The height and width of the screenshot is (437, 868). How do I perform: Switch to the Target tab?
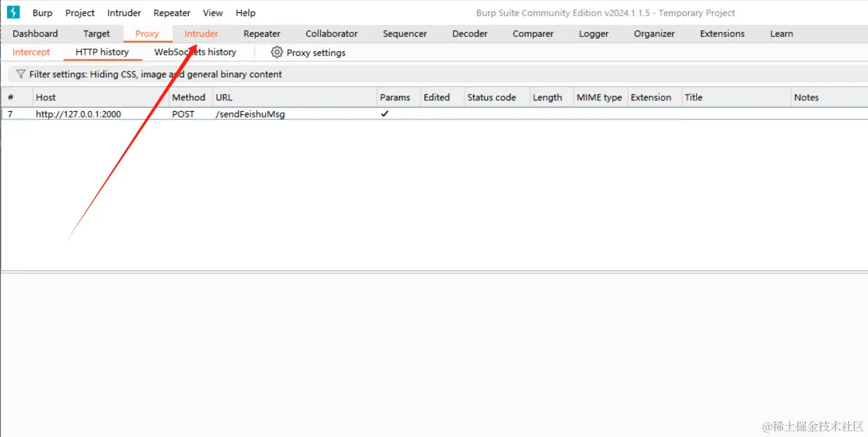click(x=96, y=34)
